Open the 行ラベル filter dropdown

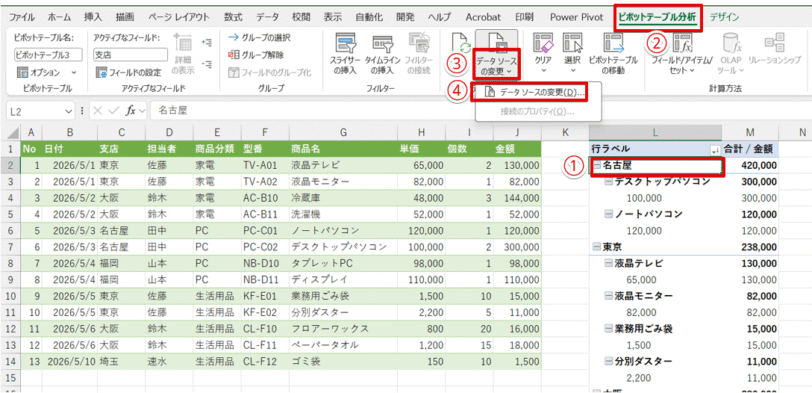click(715, 150)
